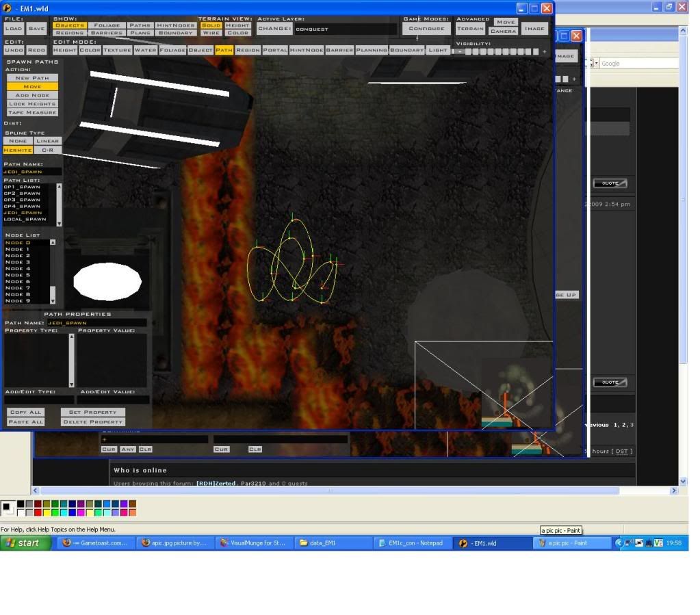Switch to Planning edit mode
The height and width of the screenshot is (615, 700).
(x=372, y=50)
